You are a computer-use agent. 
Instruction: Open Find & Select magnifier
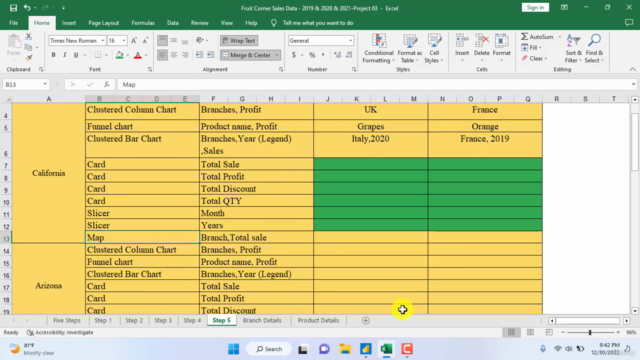(594, 49)
